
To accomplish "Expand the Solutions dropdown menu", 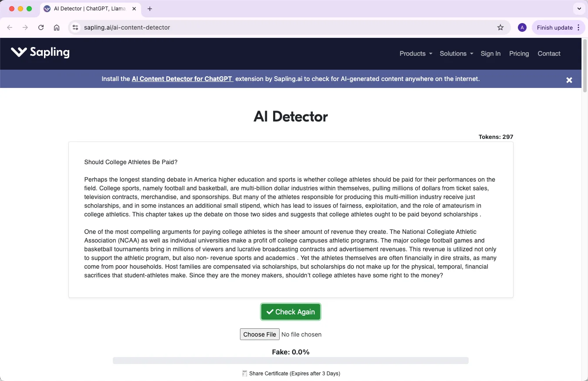I will click(x=456, y=54).
